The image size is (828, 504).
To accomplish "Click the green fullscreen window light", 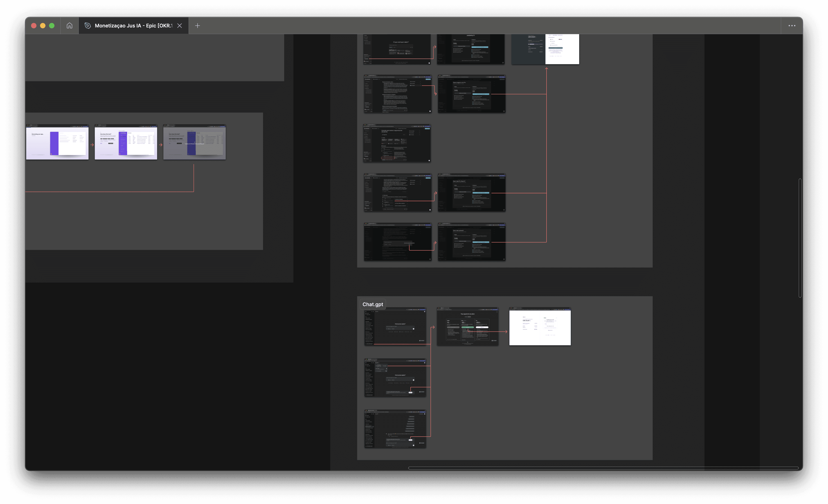I will coord(52,26).
